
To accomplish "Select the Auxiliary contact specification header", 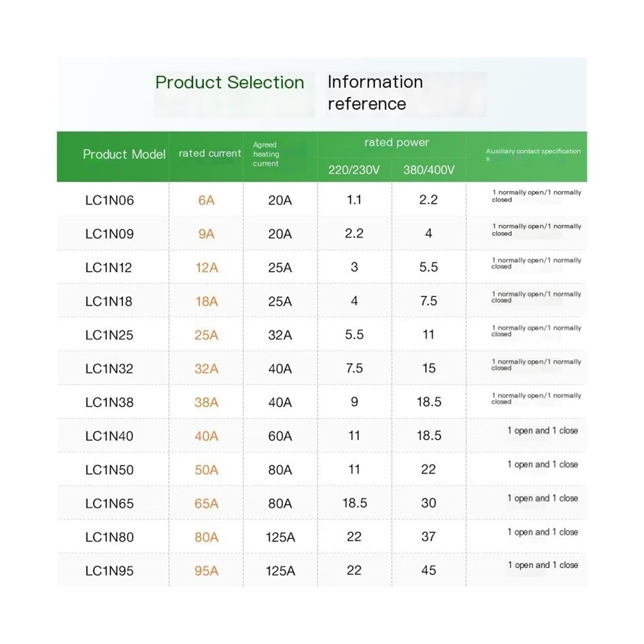I will pyautogui.click(x=533, y=154).
